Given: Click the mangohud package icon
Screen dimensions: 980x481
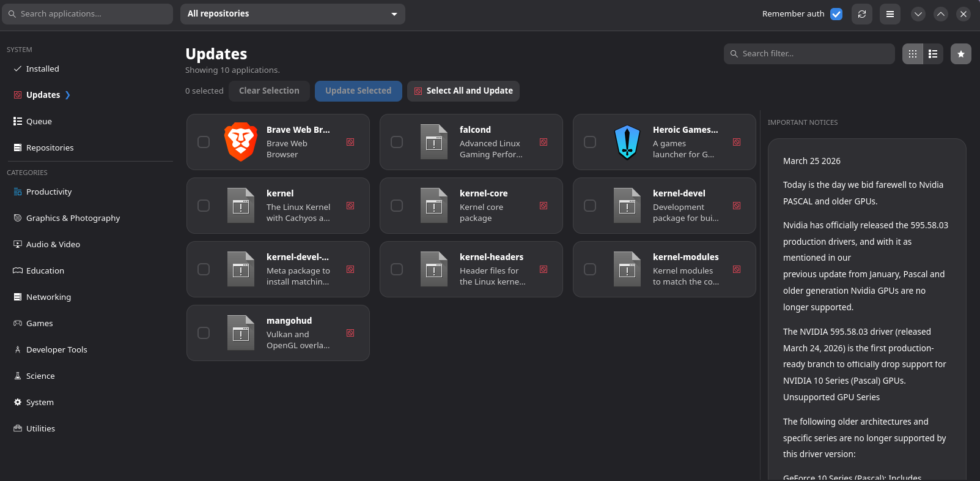Looking at the screenshot, I should click(241, 333).
